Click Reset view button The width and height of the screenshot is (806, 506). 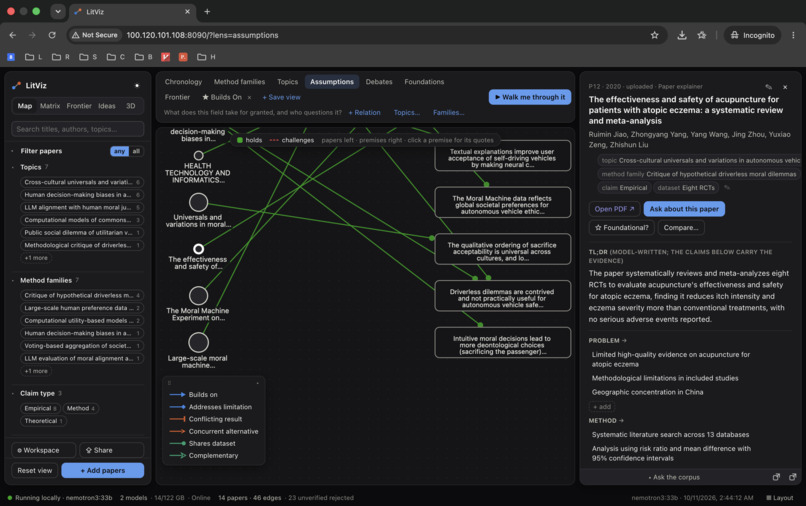[x=34, y=471]
